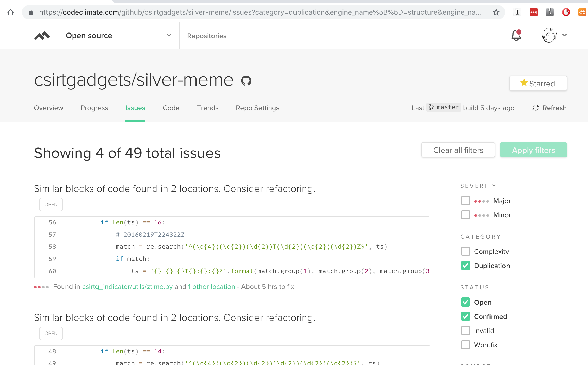Image resolution: width=588 pixels, height=365 pixels.
Task: Open the csirtg_indicator/utils/ztime.py link
Action: pos(127,287)
